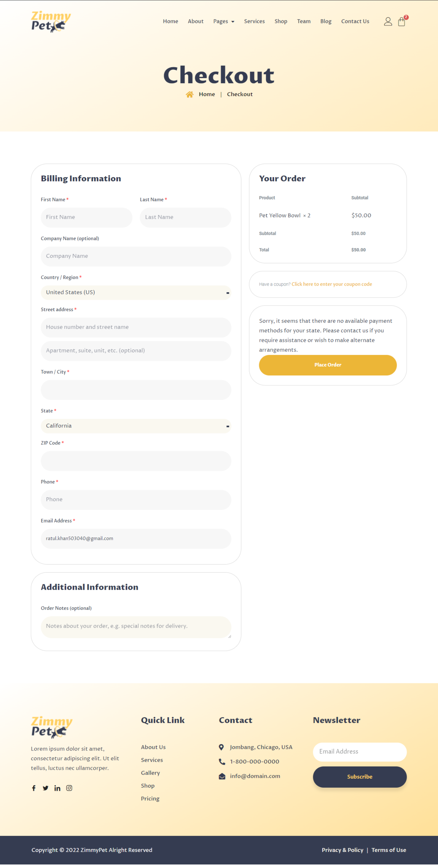Click the Order Notes text area
Screen dimensions: 438x868
tap(136, 627)
